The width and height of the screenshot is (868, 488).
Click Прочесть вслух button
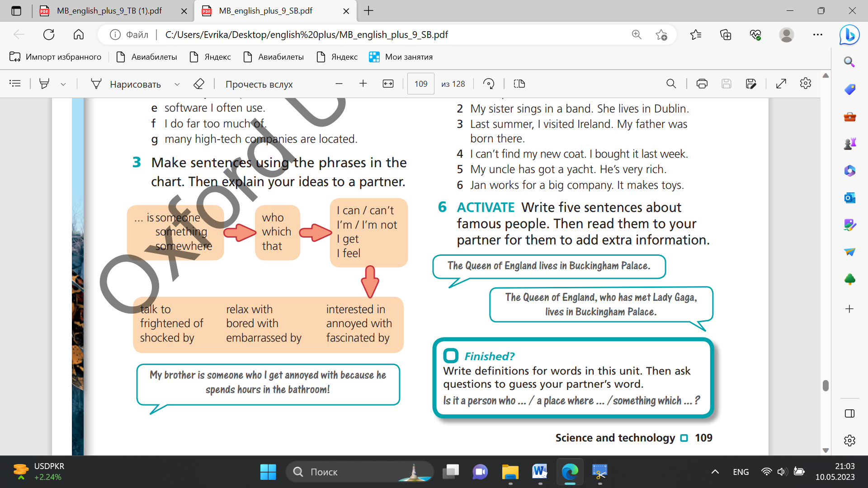coord(259,84)
